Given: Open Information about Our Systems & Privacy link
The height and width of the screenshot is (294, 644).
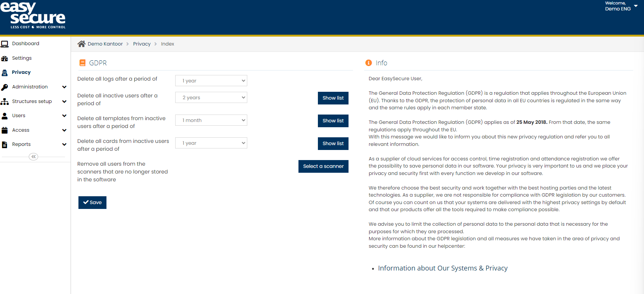Looking at the screenshot, I should (443, 268).
